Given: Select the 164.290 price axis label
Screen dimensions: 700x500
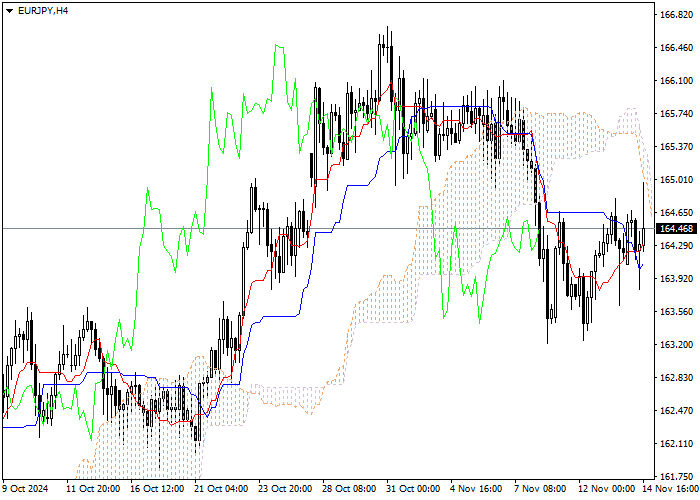Looking at the screenshot, I should [676, 246].
